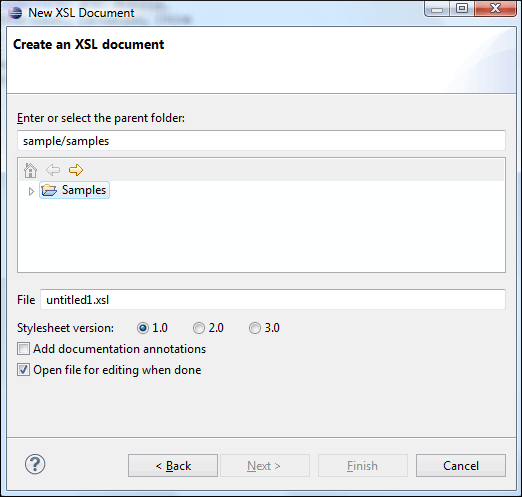Select stylesheet version 1.0
This screenshot has height=497, width=522.
coord(143,328)
